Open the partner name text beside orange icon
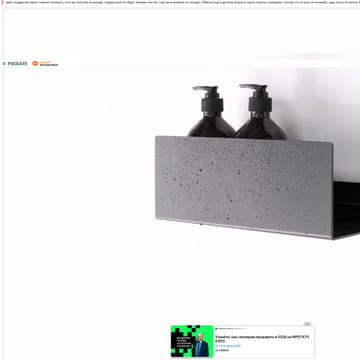This screenshot has width=360, height=360. pyautogui.click(x=49, y=63)
